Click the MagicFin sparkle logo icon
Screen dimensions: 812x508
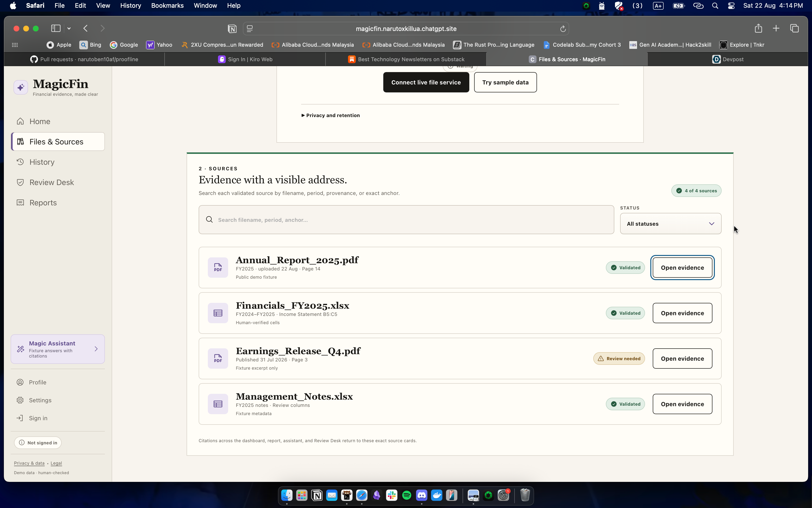[21, 87]
